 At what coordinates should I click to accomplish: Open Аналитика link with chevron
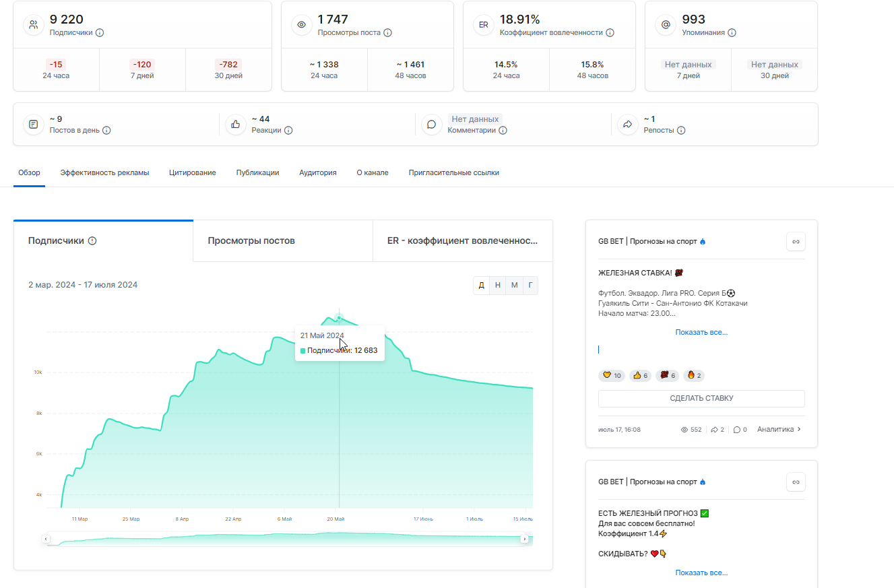(x=779, y=429)
